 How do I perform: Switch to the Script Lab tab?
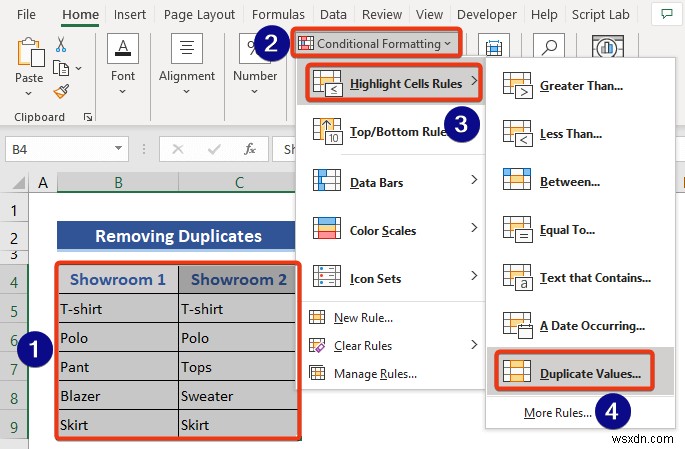pos(601,14)
